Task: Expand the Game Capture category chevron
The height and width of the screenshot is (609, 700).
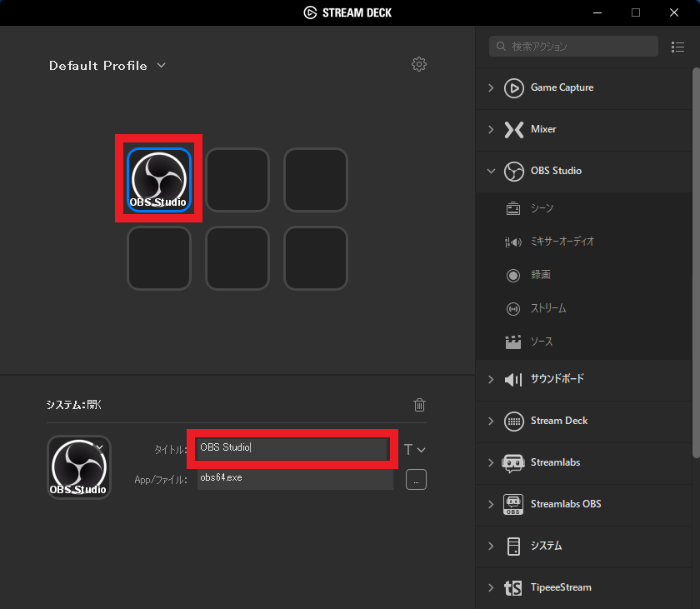Action: 491,87
